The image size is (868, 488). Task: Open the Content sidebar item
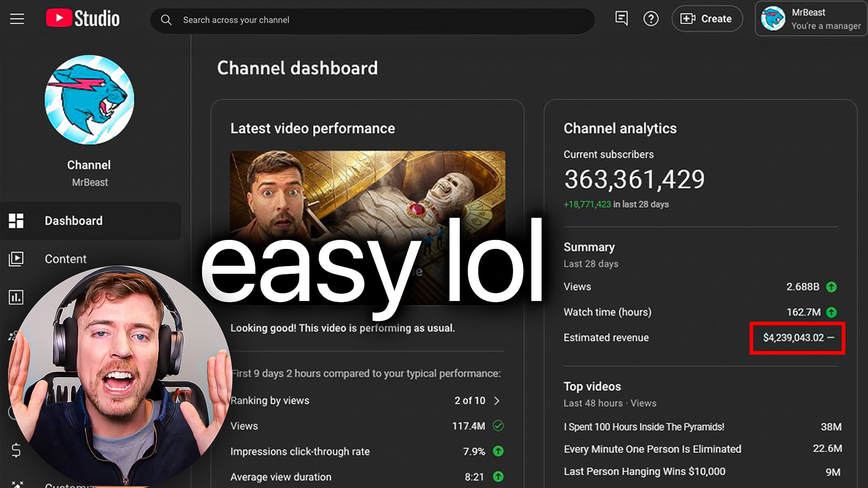click(x=66, y=259)
